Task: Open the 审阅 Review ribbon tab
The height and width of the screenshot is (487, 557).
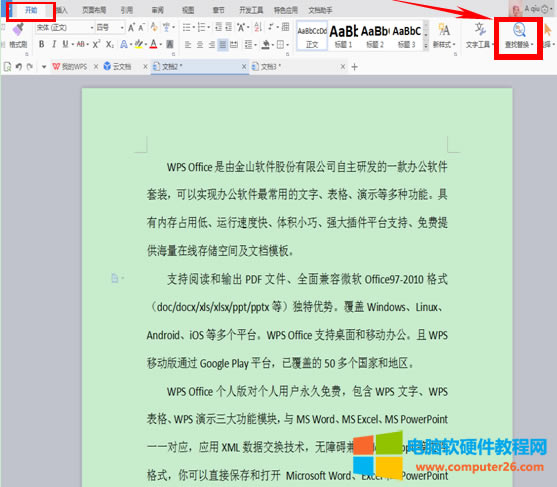Action: (157, 10)
